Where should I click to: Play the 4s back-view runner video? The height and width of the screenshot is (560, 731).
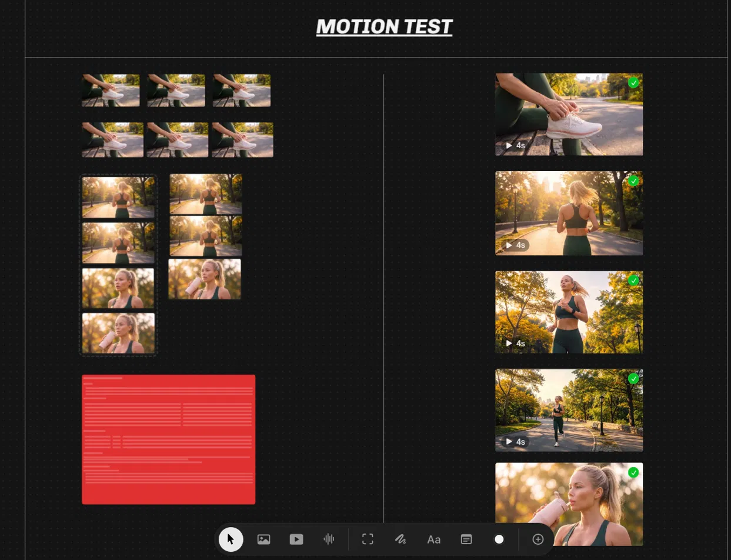pos(515,245)
